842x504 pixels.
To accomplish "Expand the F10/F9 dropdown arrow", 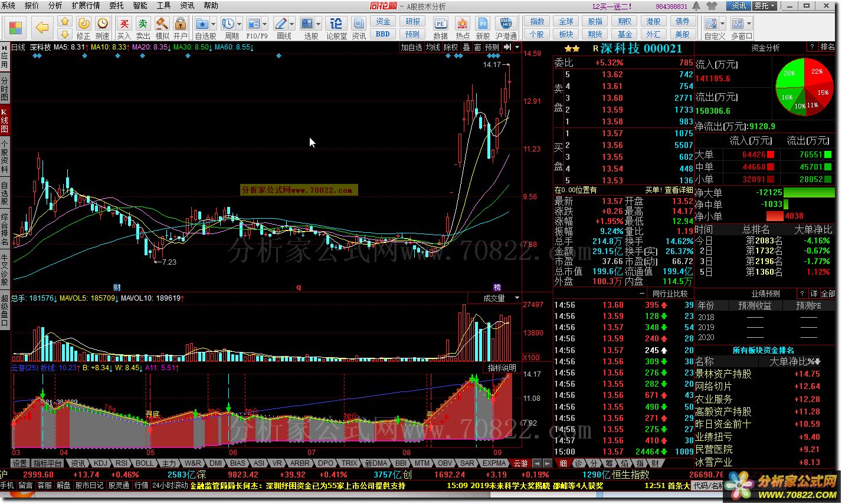I will 265,24.
